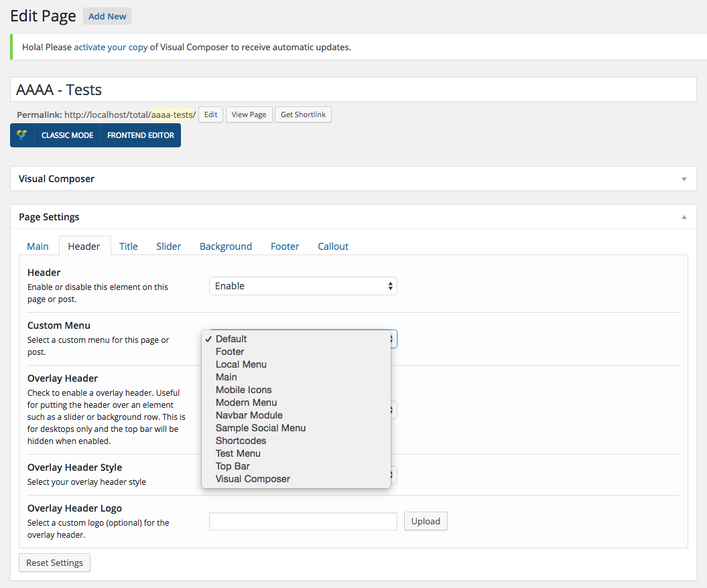Follow the activate your copy link
Screen dimensions: 707x588
(x=111, y=48)
